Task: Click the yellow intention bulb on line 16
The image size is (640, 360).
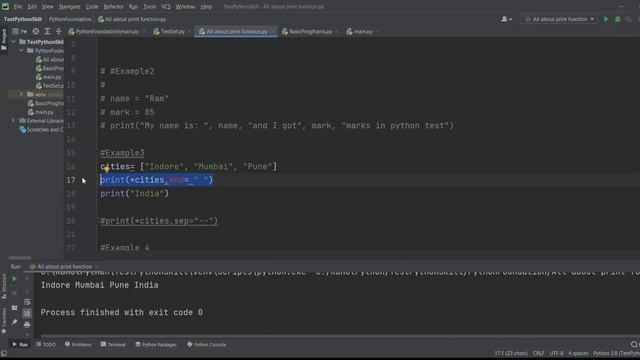Action: coord(106,169)
